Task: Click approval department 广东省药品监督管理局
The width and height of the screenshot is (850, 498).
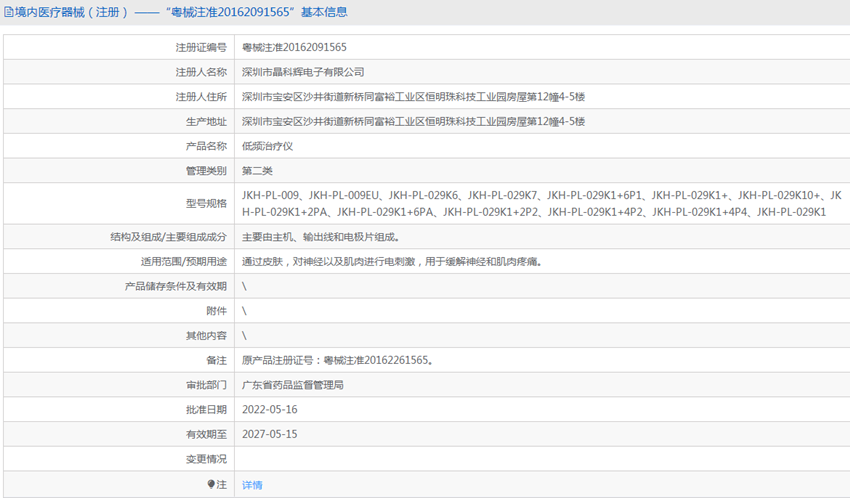Action: pos(293,385)
